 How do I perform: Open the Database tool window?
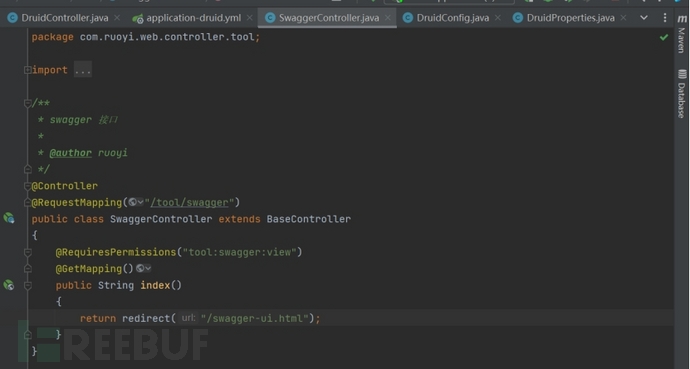682,94
